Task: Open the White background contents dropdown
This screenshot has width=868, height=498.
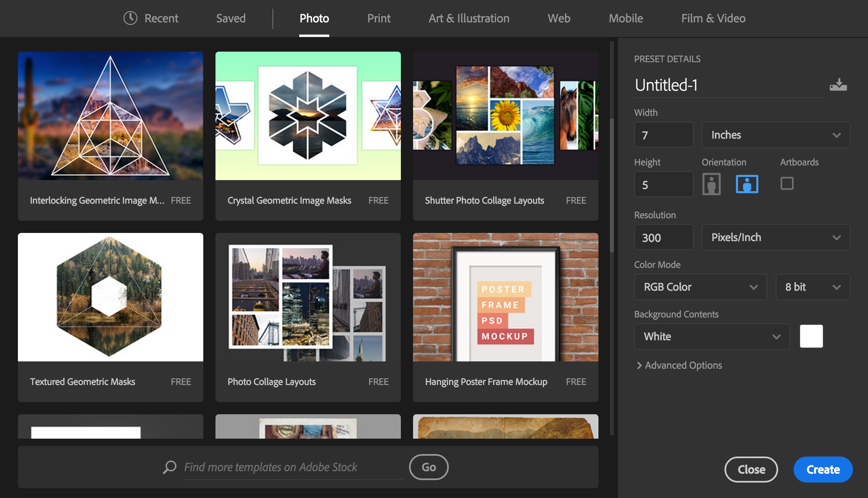Action: pos(711,337)
